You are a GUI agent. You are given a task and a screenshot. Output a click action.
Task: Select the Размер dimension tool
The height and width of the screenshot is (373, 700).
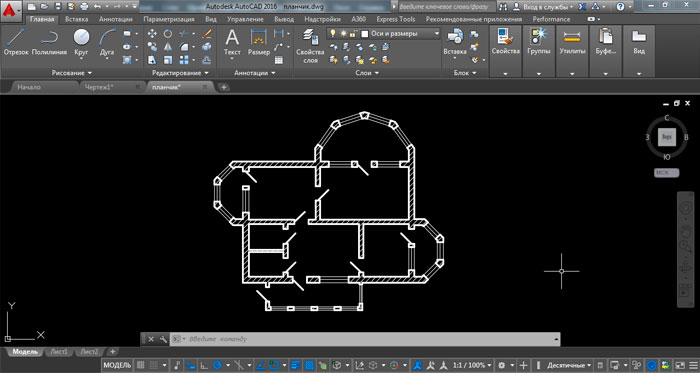click(258, 42)
